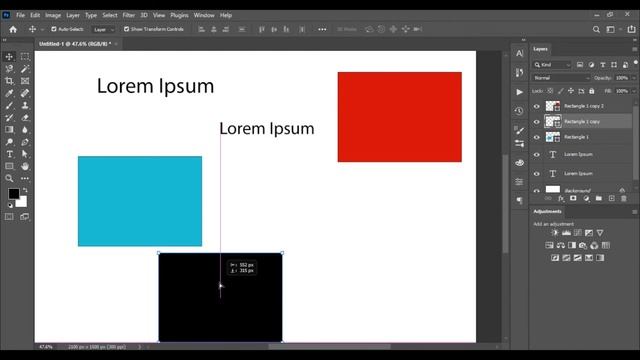Open the Image menu
The width and height of the screenshot is (640, 360).
pyautogui.click(x=53, y=15)
